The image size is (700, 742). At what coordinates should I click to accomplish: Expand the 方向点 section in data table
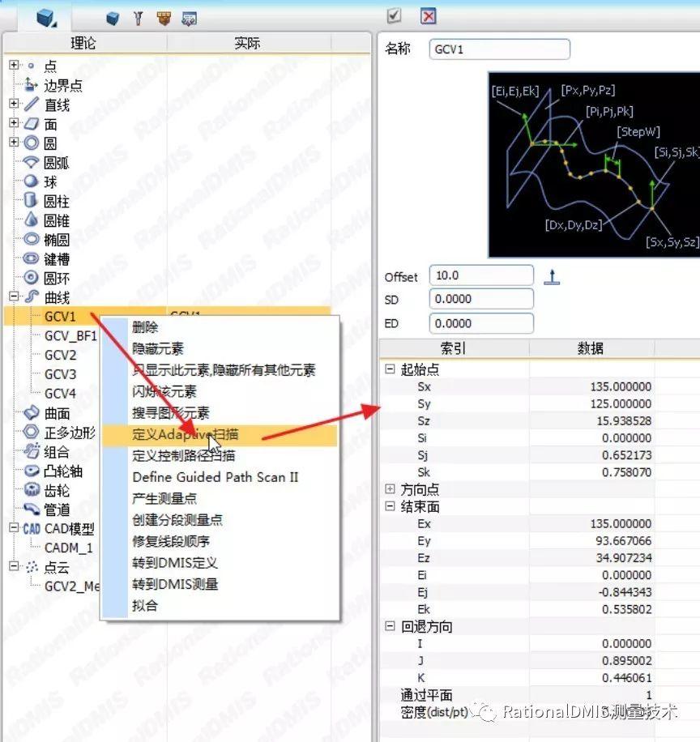pos(391,489)
